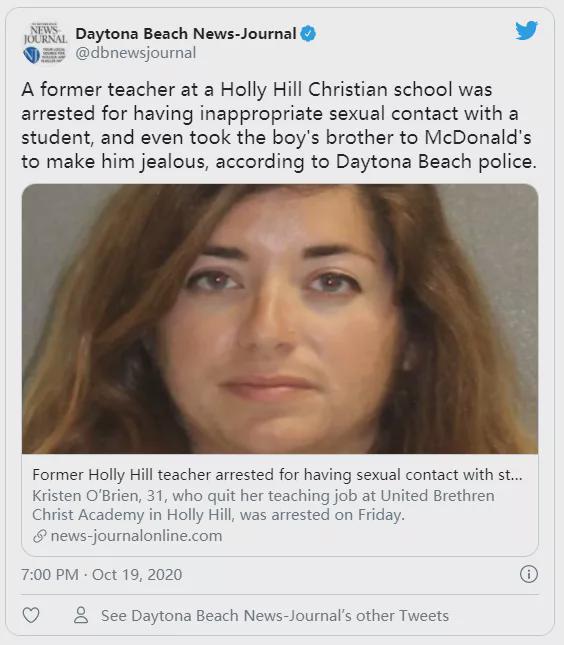Open the News-Journal profile avatar
This screenshot has height=645, width=564.
45,43
